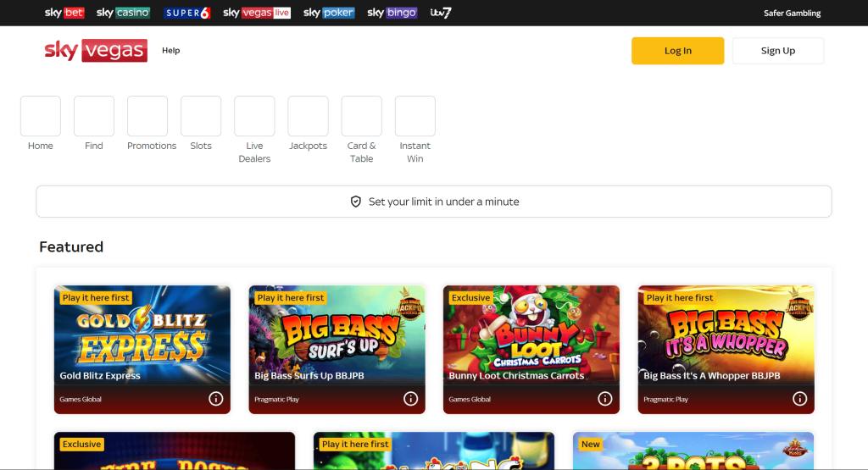Click the Slots navigation icon box
This screenshot has height=470, width=868.
pyautogui.click(x=201, y=116)
